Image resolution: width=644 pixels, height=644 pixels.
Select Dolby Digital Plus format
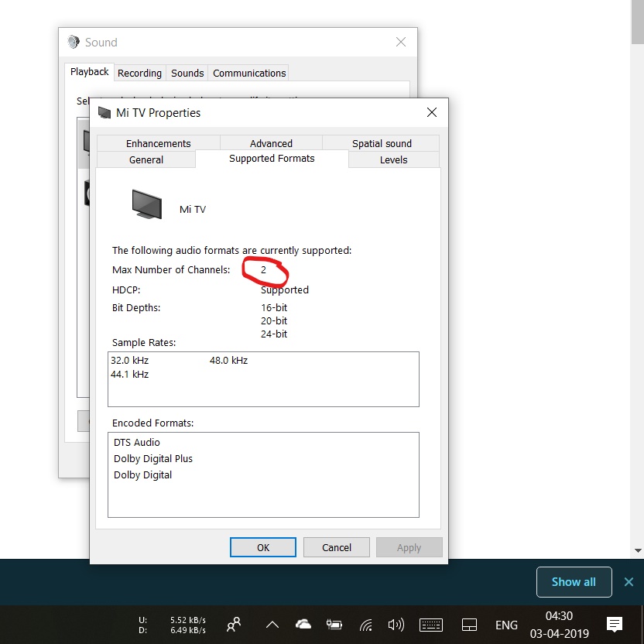(152, 459)
